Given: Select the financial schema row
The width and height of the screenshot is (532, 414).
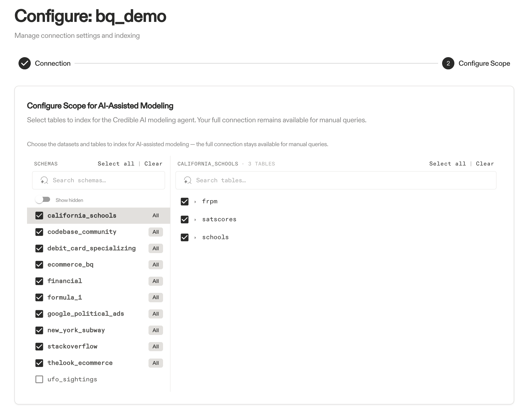Looking at the screenshot, I should click(x=98, y=281).
